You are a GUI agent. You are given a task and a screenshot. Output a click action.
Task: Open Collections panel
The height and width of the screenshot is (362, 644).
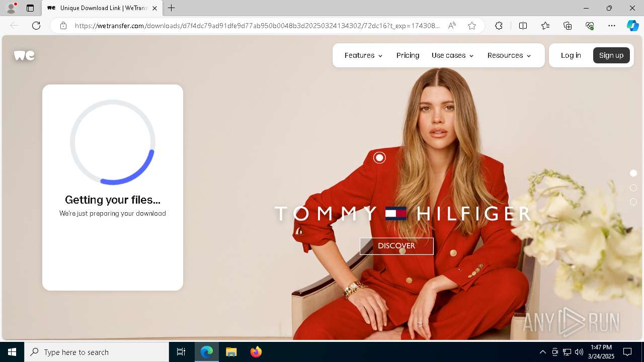pos(568,26)
